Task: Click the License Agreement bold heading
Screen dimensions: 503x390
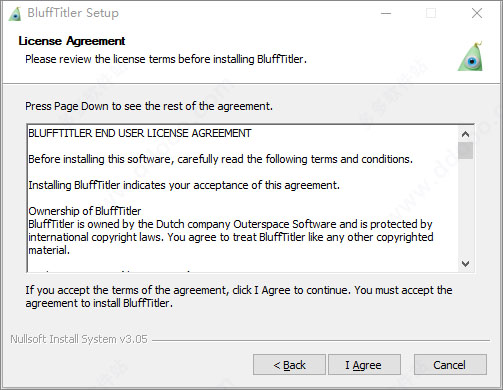Action: click(x=72, y=41)
